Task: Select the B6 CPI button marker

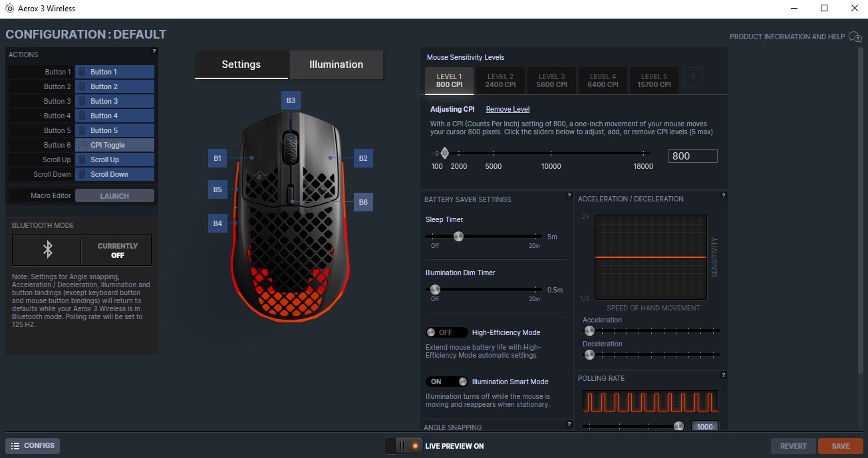Action: coord(363,202)
